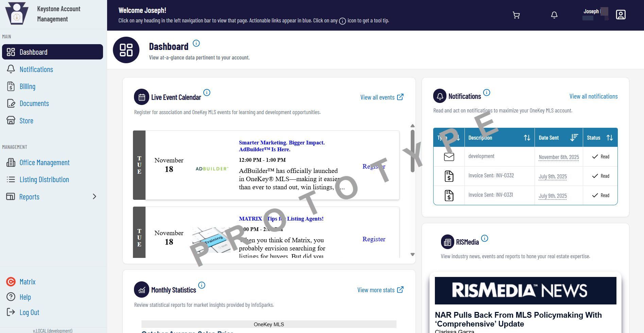Click 'Invoice Sent: INV-0332' description
Viewport: 644px width, 333px height.
(491, 176)
